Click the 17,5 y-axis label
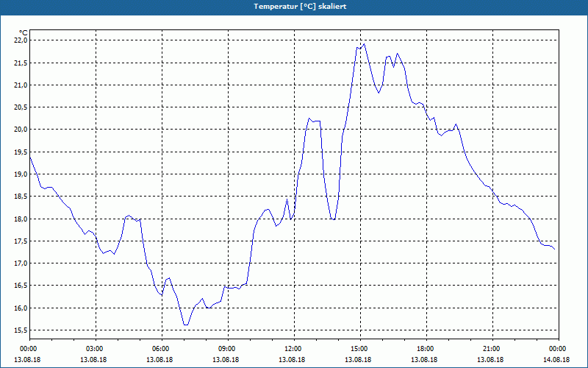The image size is (588, 368). click(22, 241)
